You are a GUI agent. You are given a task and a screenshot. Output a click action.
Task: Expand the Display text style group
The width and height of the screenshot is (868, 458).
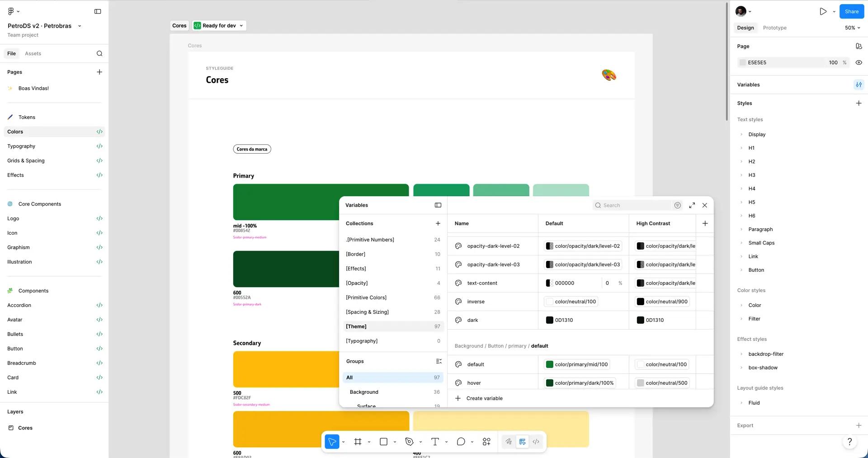(741, 134)
